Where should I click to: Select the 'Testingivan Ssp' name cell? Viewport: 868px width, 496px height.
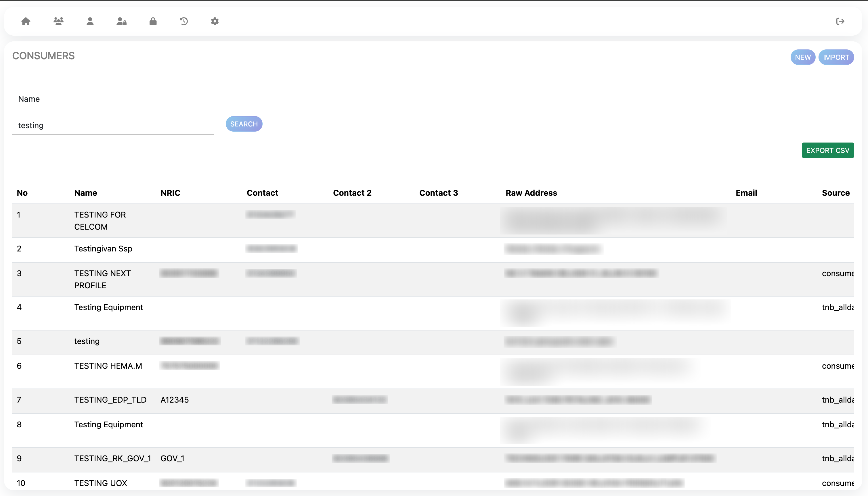[x=103, y=249]
